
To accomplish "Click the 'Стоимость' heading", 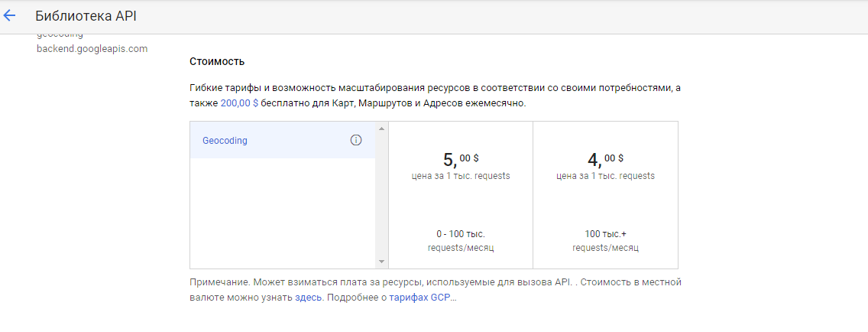I will pos(217,61).
